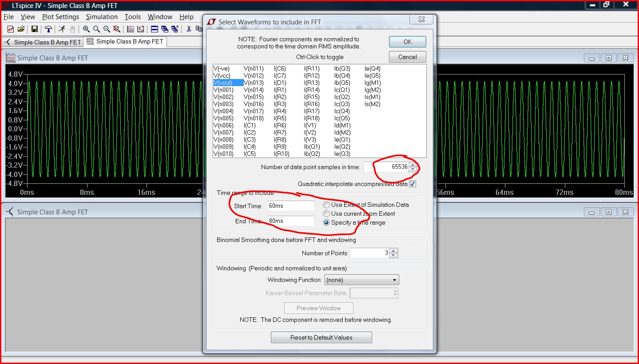The width and height of the screenshot is (639, 364).
Task: Select I(V1) in the waveform list
Action: (310, 125)
